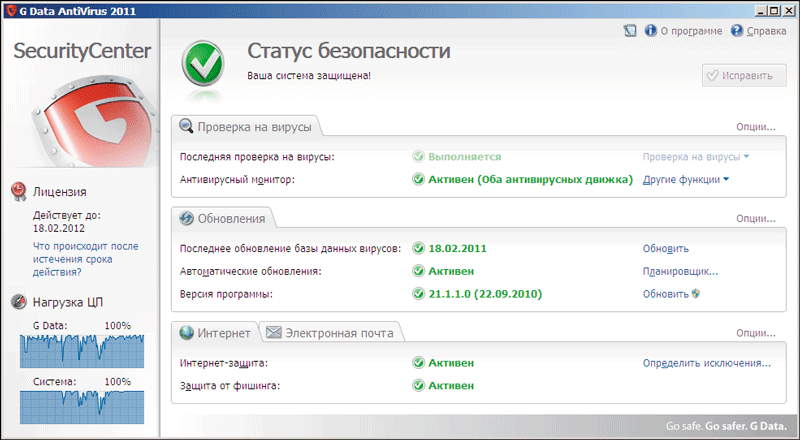Switch to the Электронная почта tab

tap(331, 333)
